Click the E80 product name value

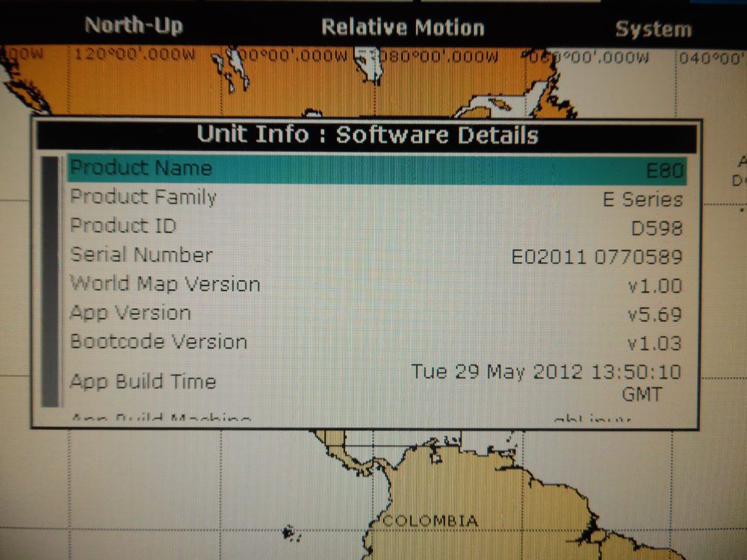click(665, 170)
